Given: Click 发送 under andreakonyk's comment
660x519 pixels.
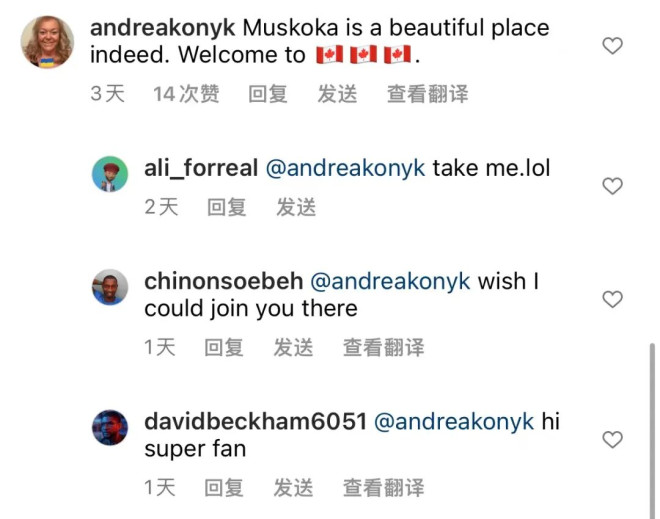Looking at the screenshot, I should (x=337, y=93).
